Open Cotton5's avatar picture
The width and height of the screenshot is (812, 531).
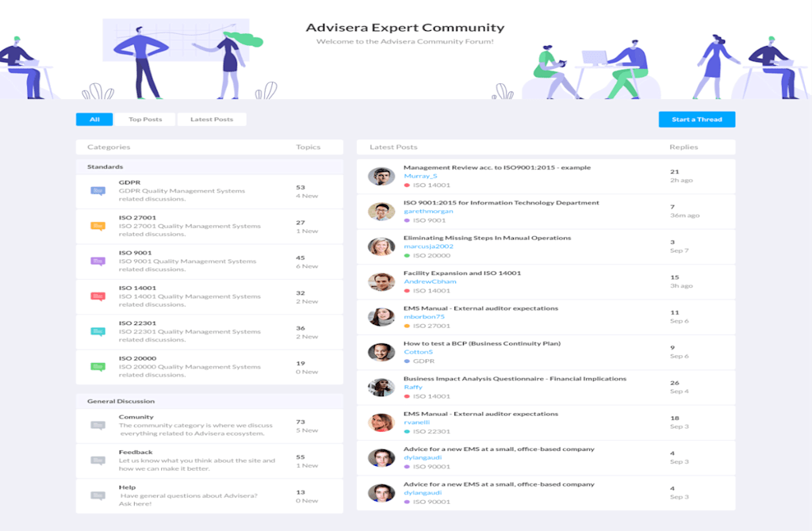point(381,353)
